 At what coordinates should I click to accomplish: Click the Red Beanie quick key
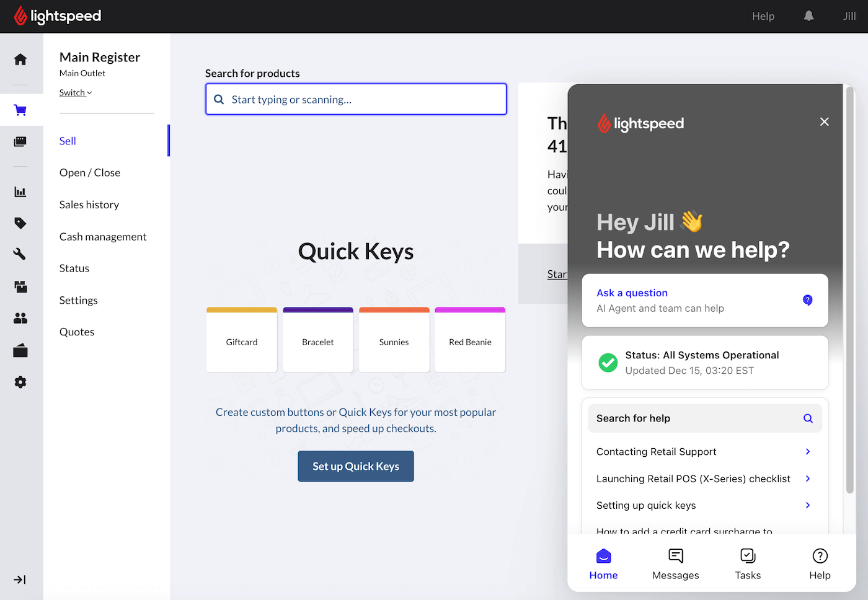(x=470, y=340)
